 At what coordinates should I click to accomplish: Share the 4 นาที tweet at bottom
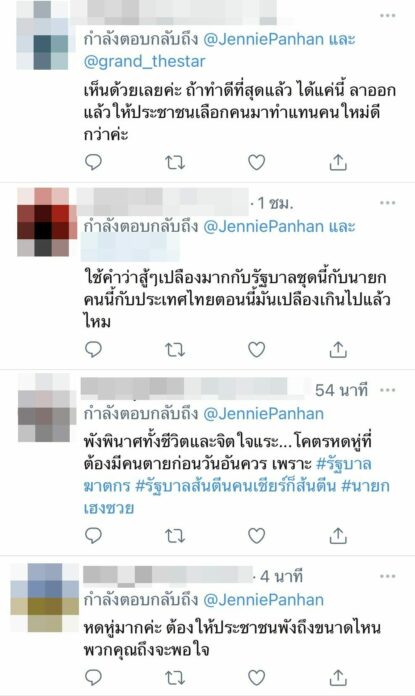coord(338,677)
